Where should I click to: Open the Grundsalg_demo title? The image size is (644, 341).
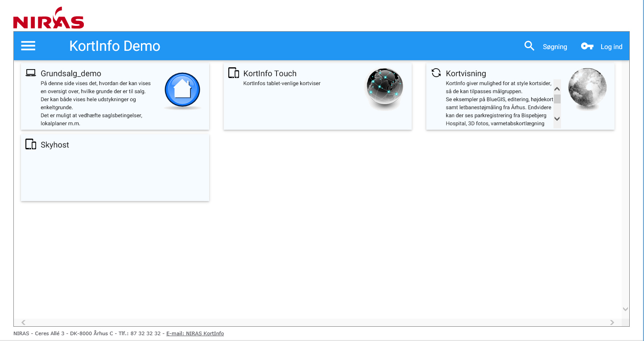pos(71,74)
